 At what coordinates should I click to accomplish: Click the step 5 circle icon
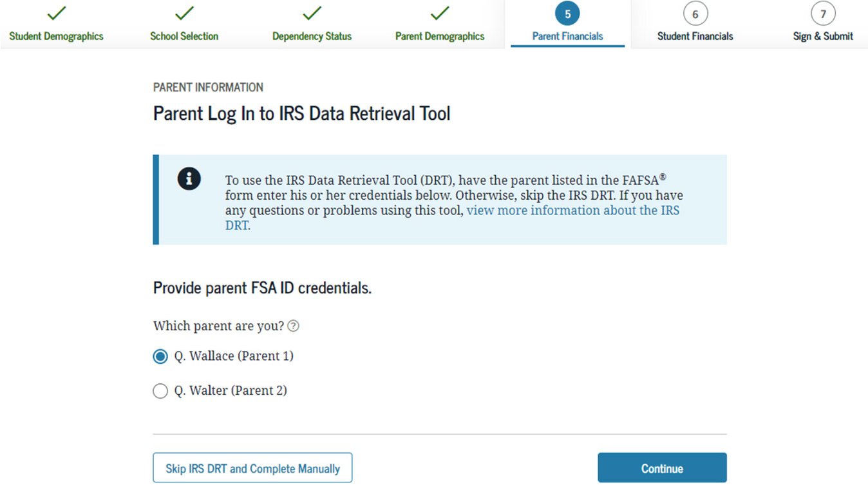(567, 14)
